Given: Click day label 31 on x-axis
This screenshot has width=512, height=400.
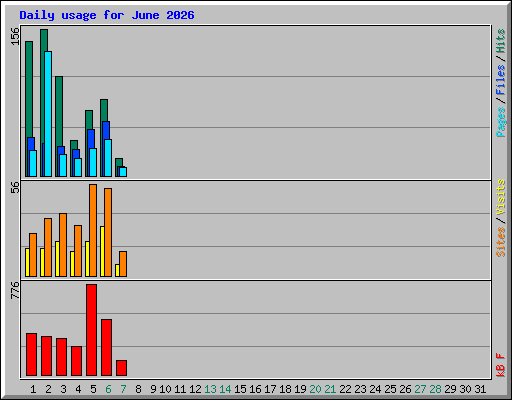Looking at the screenshot, I should [480, 389].
